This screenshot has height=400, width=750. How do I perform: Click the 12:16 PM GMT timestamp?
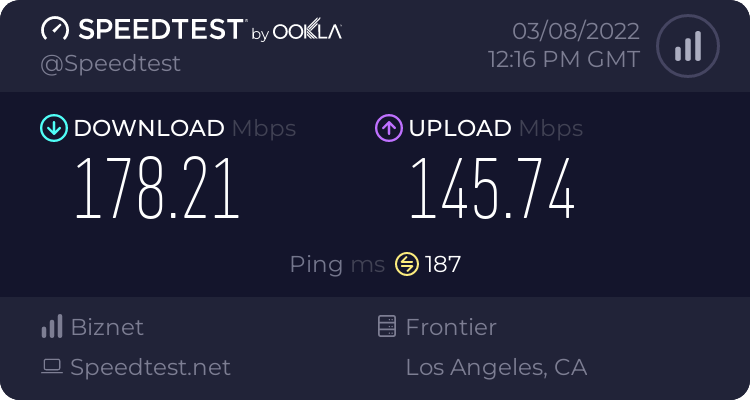(564, 60)
